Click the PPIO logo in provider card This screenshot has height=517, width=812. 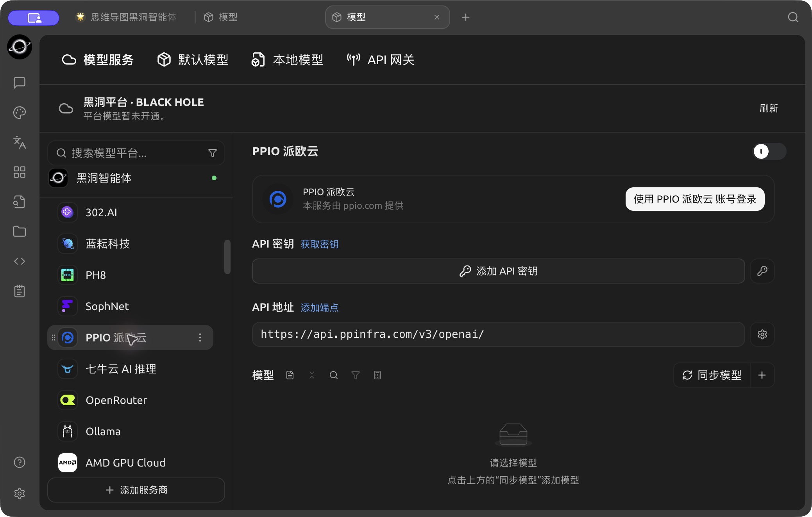(x=278, y=199)
